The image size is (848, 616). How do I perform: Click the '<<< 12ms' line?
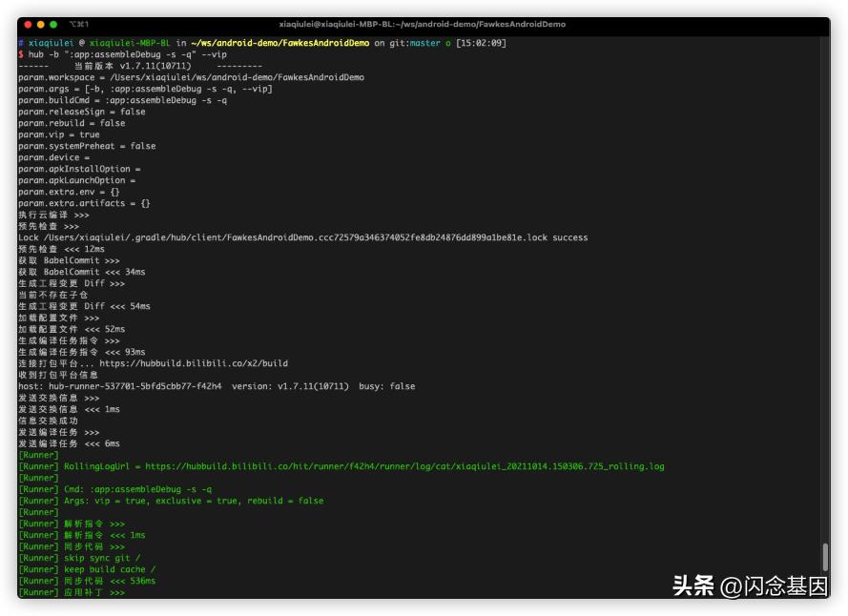(x=62, y=249)
